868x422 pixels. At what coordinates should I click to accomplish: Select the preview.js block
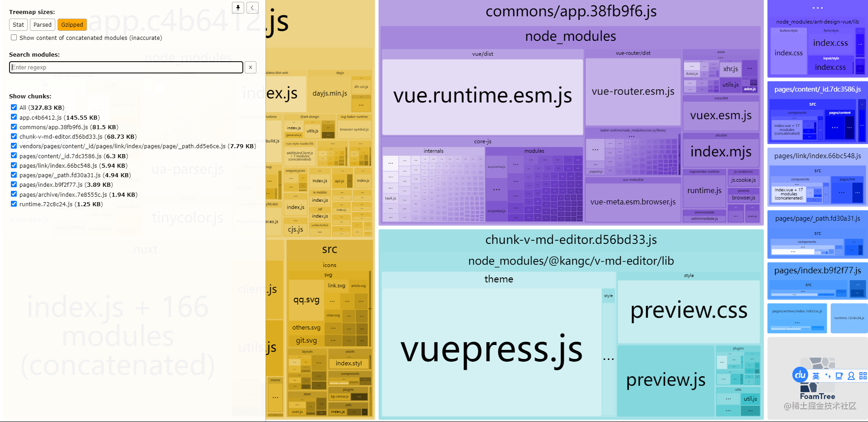pyautogui.click(x=665, y=380)
